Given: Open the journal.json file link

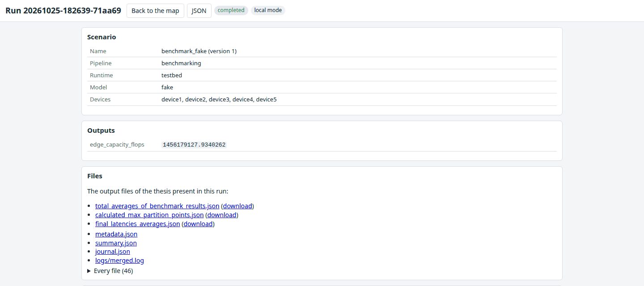Looking at the screenshot, I should 113,252.
